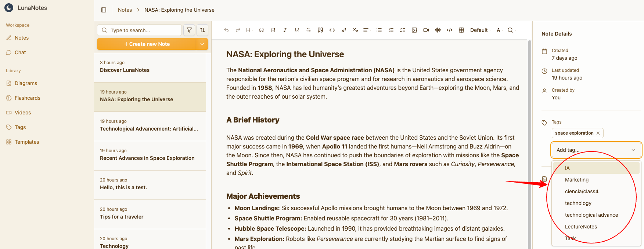Insert a link using the toolbar
The width and height of the screenshot is (644, 249).
(262, 30)
